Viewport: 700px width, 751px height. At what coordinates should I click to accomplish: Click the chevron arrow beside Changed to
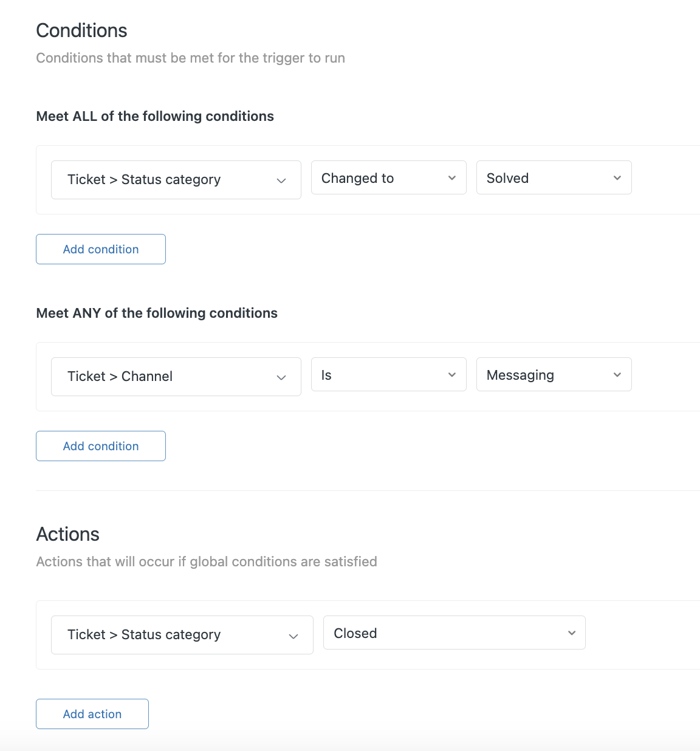451,178
